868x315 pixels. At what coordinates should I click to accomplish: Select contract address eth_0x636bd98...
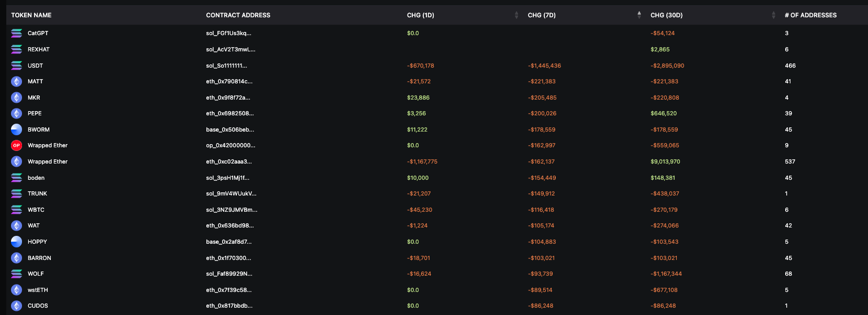point(229,225)
